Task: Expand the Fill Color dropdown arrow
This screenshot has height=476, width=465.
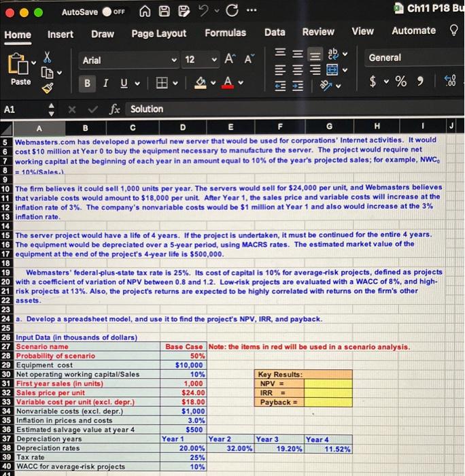Action: tap(213, 82)
